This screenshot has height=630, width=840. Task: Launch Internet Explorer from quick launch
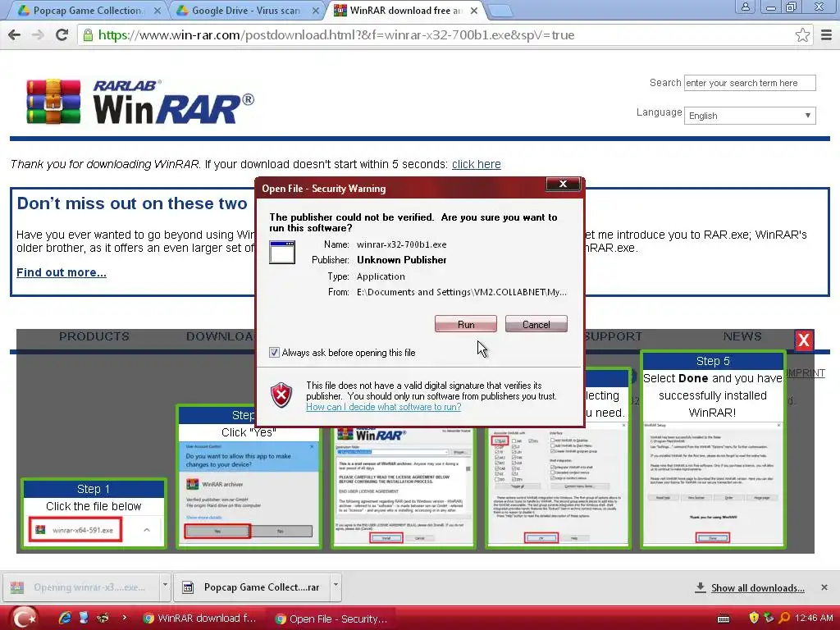65,618
